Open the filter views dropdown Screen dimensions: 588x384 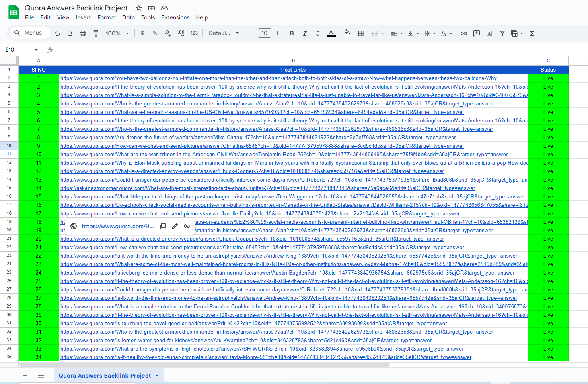(x=517, y=33)
